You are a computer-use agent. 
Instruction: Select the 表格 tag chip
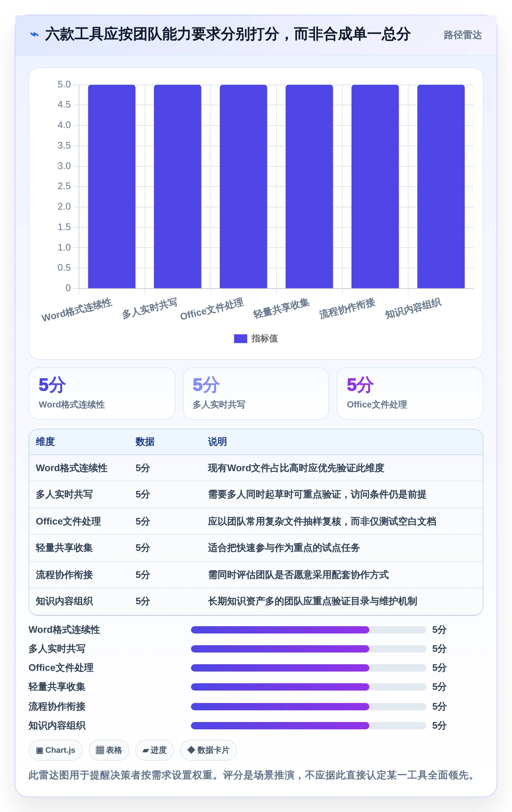coord(109,750)
